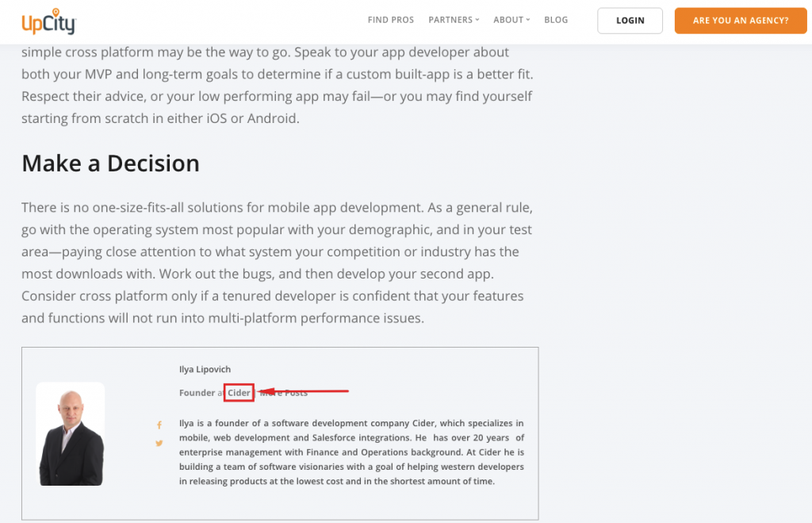Click the PARTNERS dropdown chevron arrow
The width and height of the screenshot is (812, 523).
(x=477, y=20)
